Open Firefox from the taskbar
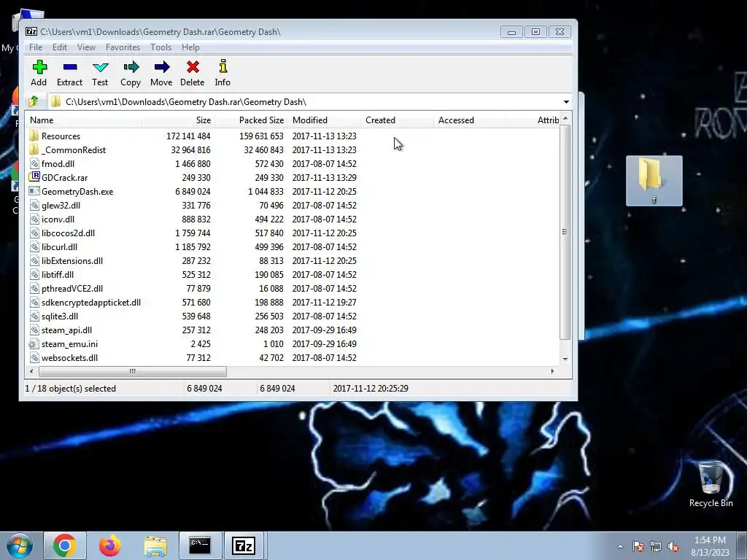The width and height of the screenshot is (747, 560). click(x=110, y=545)
